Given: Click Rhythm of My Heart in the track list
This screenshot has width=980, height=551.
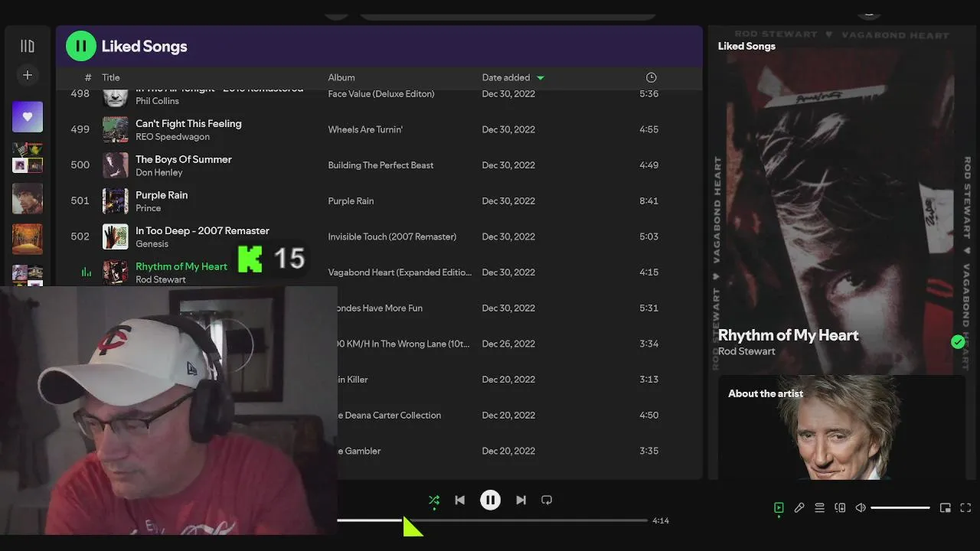Looking at the screenshot, I should click(181, 266).
